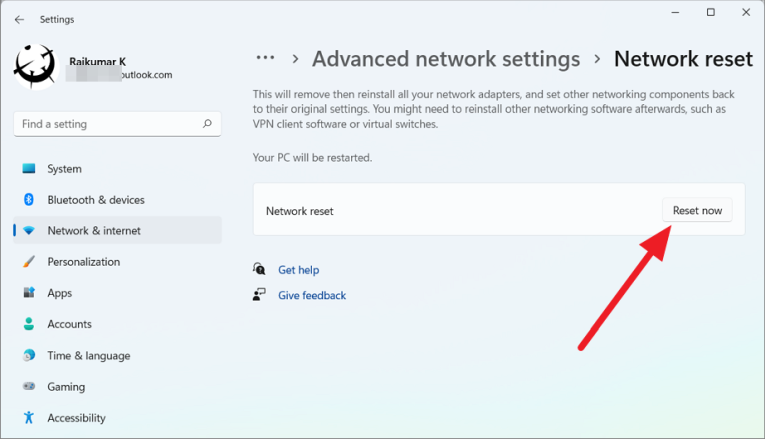Click the Accounts person icon

29,324
